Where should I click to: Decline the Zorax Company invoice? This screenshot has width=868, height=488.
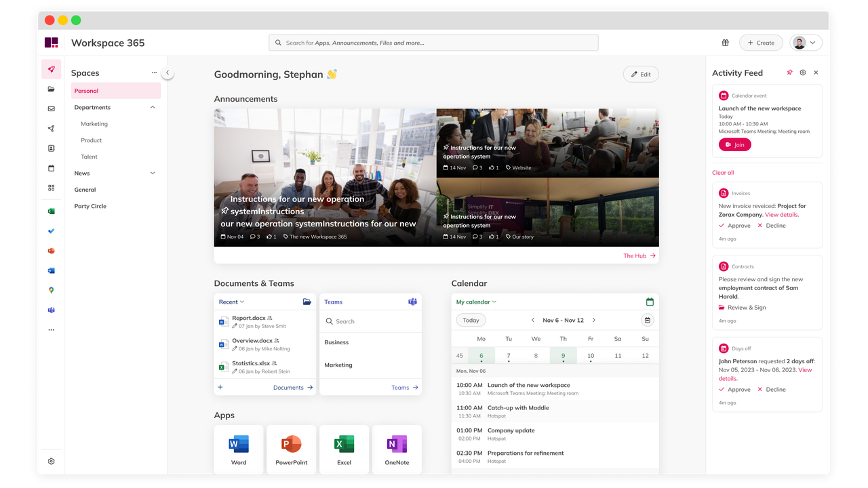[771, 226]
